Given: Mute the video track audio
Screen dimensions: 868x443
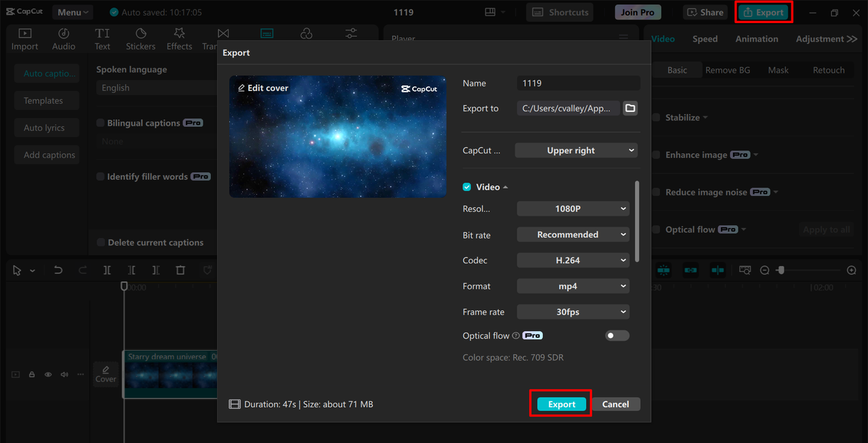Looking at the screenshot, I should pos(64,374).
